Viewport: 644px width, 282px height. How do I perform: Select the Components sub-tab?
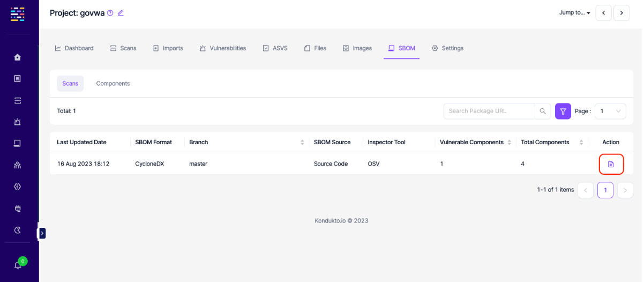113,84
